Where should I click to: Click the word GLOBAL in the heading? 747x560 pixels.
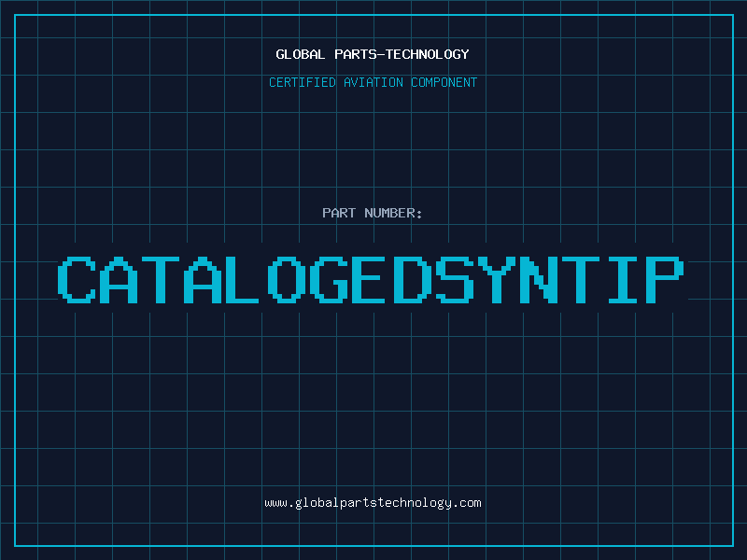point(301,54)
